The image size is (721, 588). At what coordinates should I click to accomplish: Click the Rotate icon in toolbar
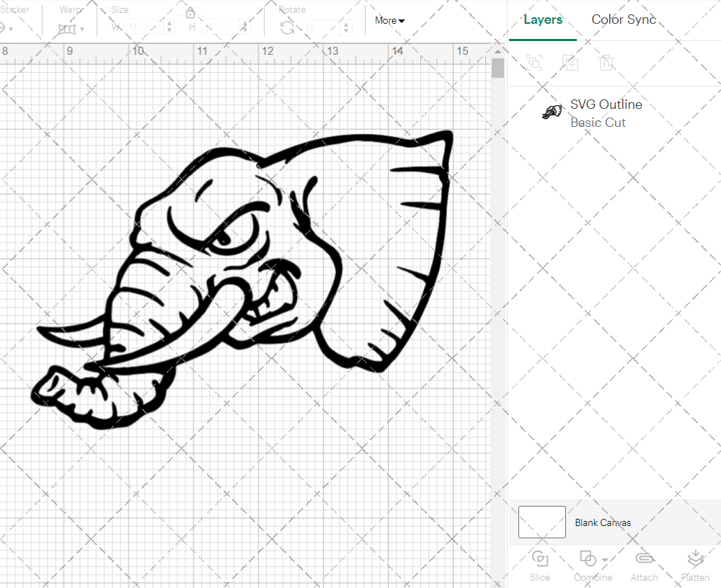click(x=287, y=27)
